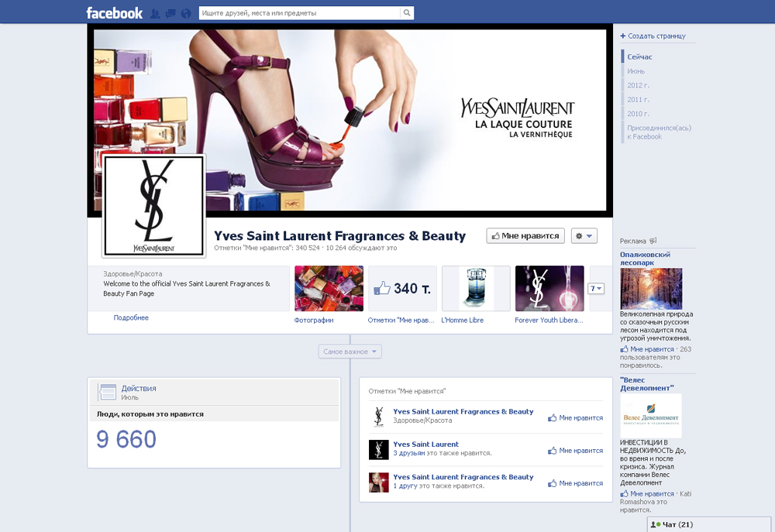Click white YSL logo thumbnail in likes list
The height and width of the screenshot is (532, 775).
click(379, 417)
